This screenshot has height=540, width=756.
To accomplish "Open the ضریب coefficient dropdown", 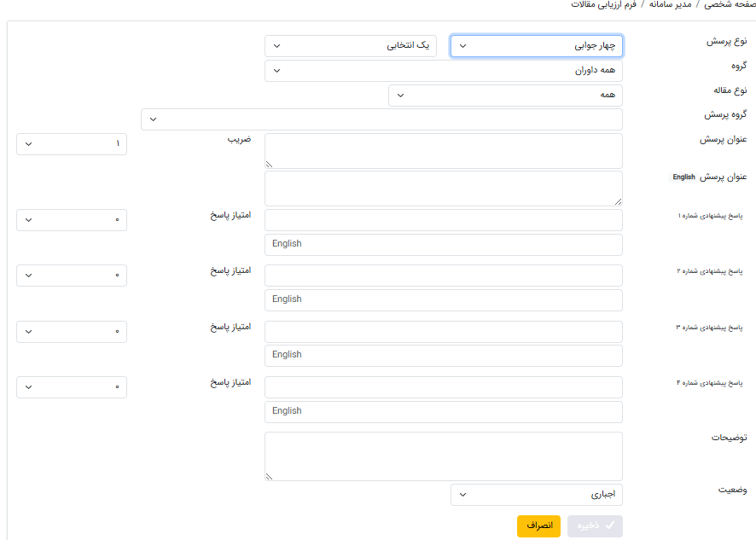I will point(72,144).
